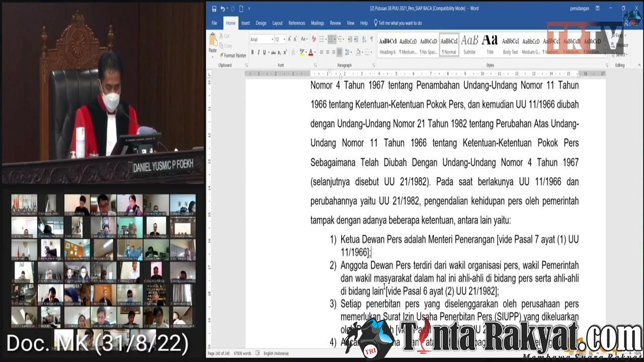Image resolution: width=644 pixels, height=362 pixels.
Task: Open the highlight color arrow
Action: point(306,52)
